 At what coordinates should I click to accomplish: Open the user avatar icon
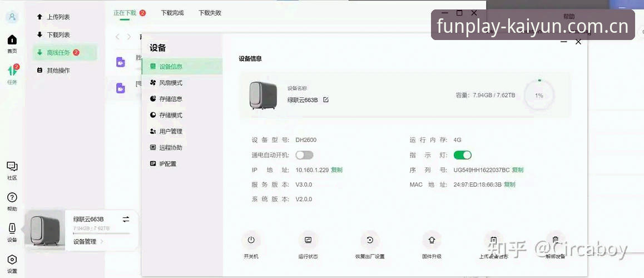(x=12, y=17)
